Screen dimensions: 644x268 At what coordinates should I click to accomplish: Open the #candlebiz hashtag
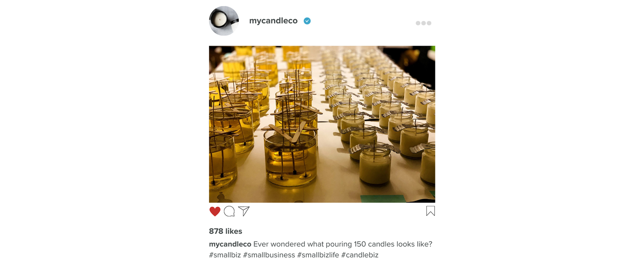coord(360,255)
